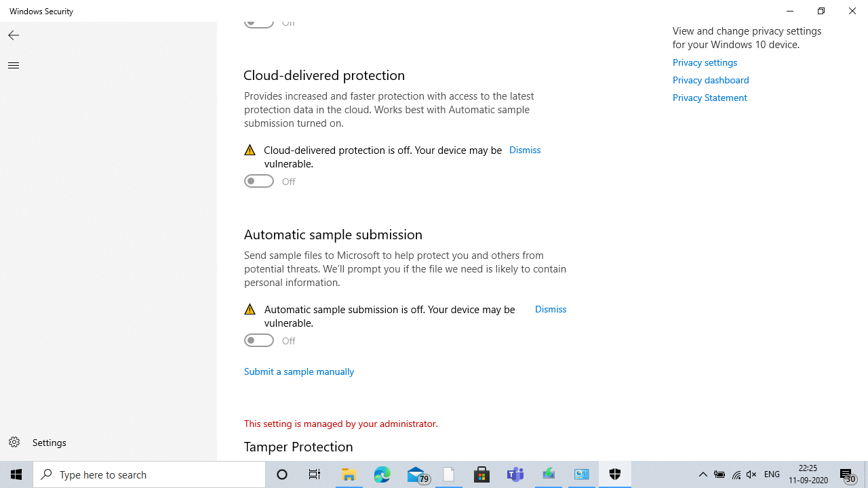Click Windows Security shield on taskbar
The height and width of the screenshot is (488, 868).
pos(615,474)
